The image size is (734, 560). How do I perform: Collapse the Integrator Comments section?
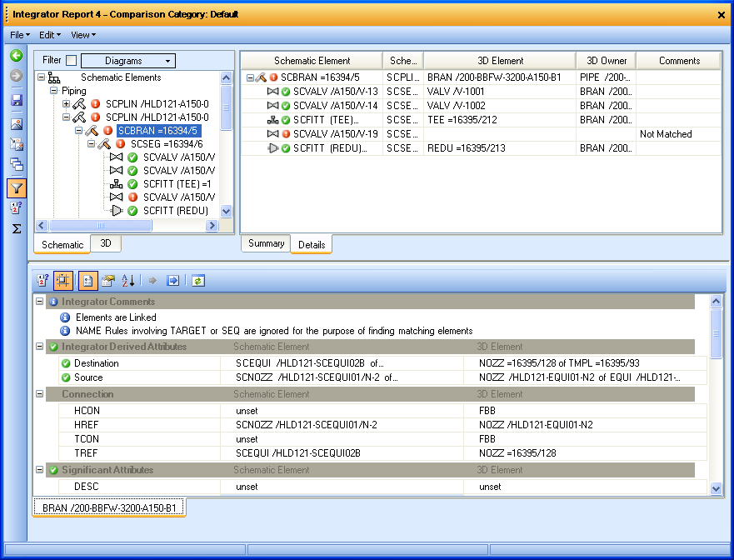pyautogui.click(x=40, y=302)
